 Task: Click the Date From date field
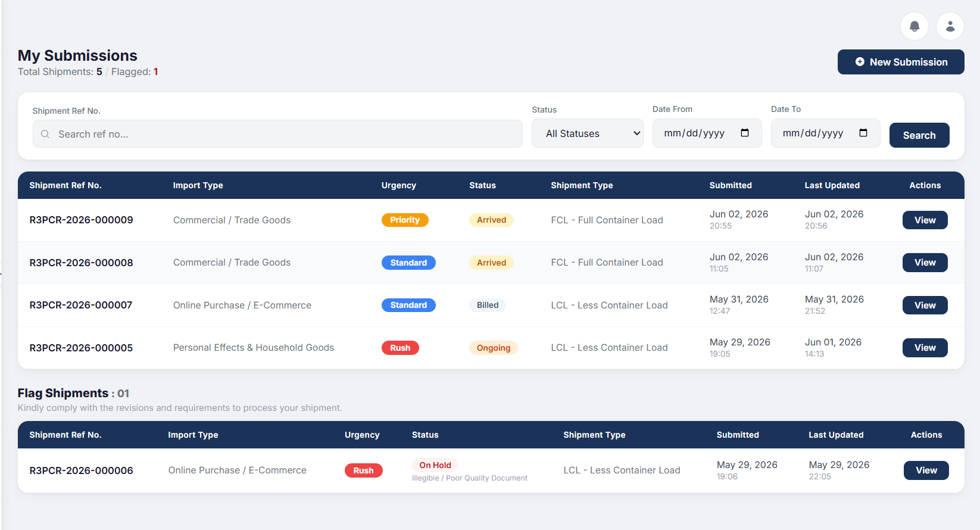pyautogui.click(x=707, y=133)
